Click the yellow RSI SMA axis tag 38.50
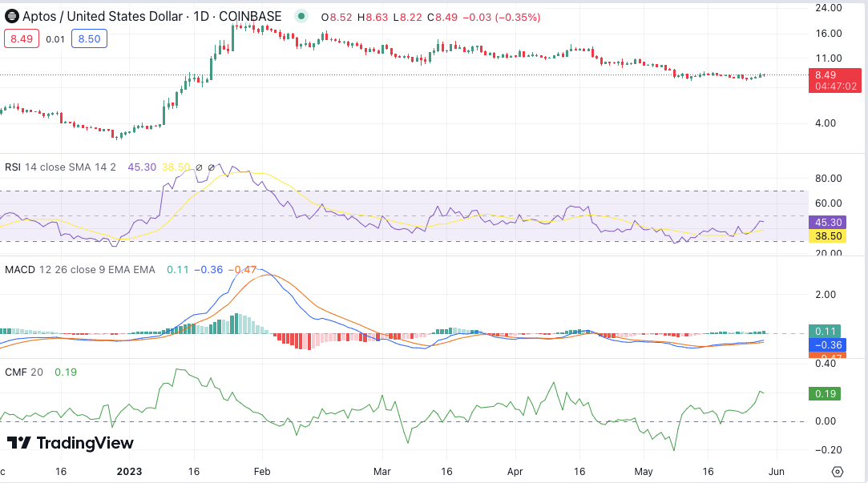Viewport: 868px width, 483px height. 827,236
